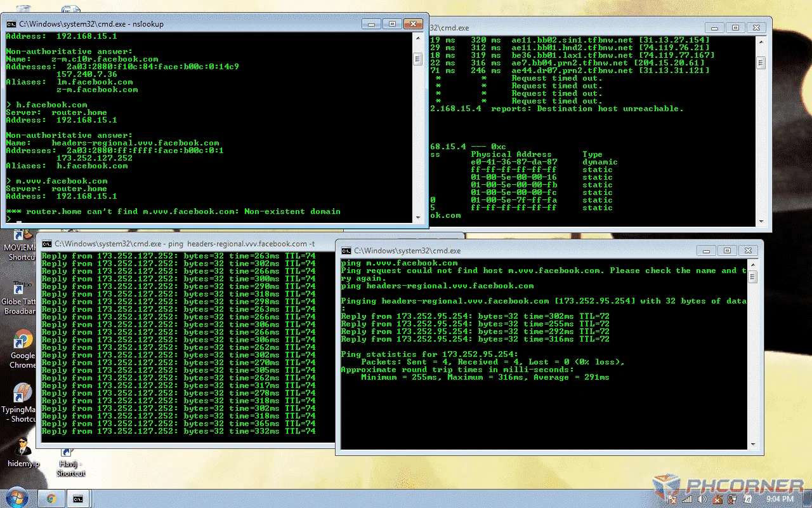Click the reply row showing time=365ms
The image size is (812, 508).
178,424
